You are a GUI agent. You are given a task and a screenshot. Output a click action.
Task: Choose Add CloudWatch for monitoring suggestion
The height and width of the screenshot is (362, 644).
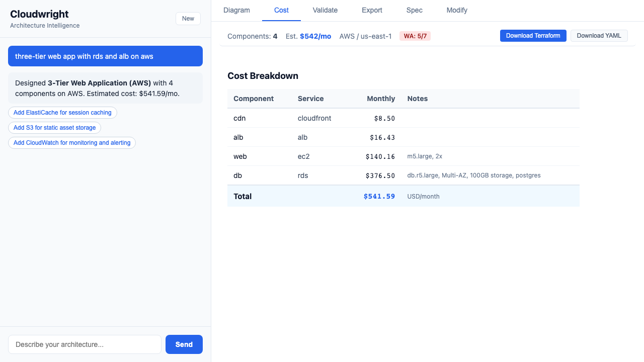pos(72,143)
